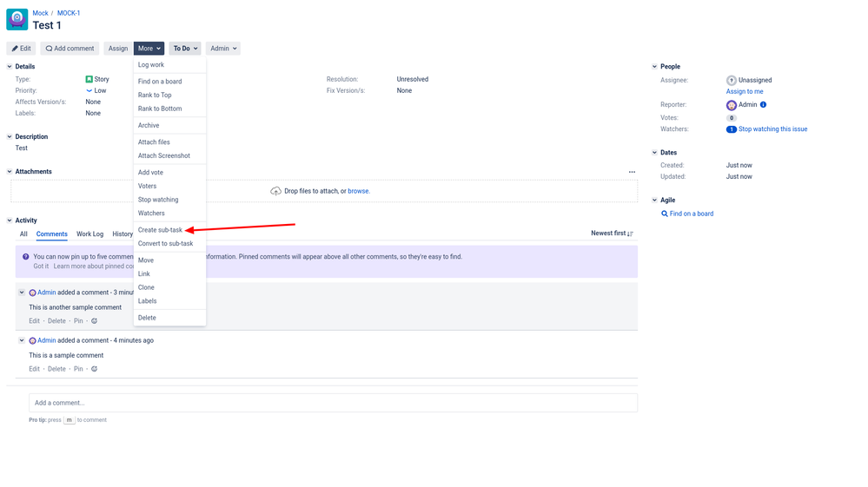Dismiss banner with Got it link
Screen dimensions: 868x487
(41, 267)
